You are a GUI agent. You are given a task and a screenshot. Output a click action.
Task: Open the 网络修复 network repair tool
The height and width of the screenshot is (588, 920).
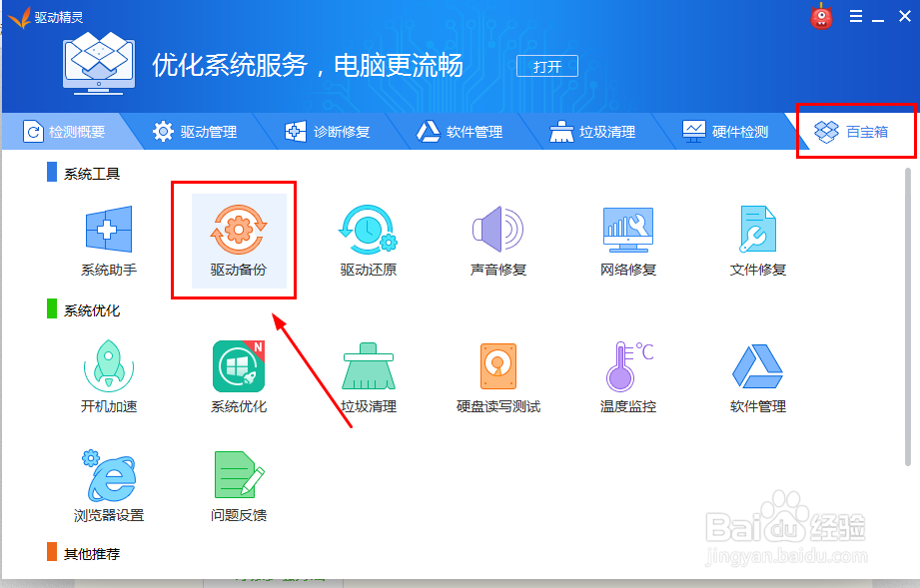coord(626,237)
